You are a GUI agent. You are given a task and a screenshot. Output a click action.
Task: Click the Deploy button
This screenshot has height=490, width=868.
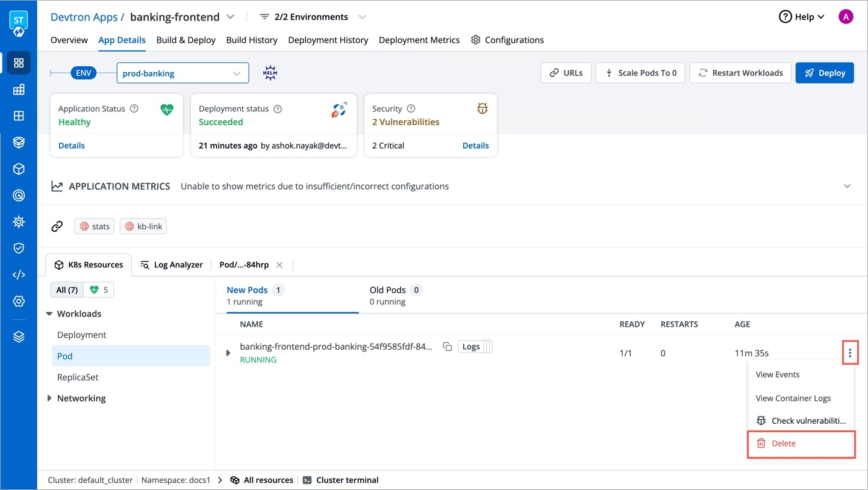click(824, 73)
